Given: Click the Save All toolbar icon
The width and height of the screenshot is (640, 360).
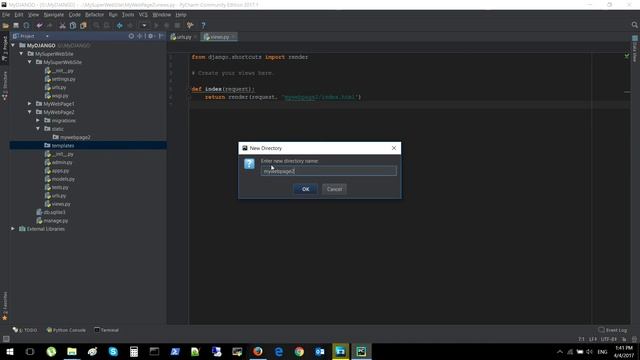Looking at the screenshot, I should 16,25.
